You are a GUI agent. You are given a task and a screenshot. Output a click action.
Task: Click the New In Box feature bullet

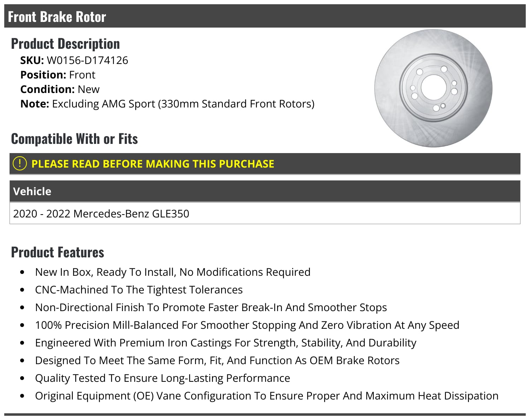[172, 272]
